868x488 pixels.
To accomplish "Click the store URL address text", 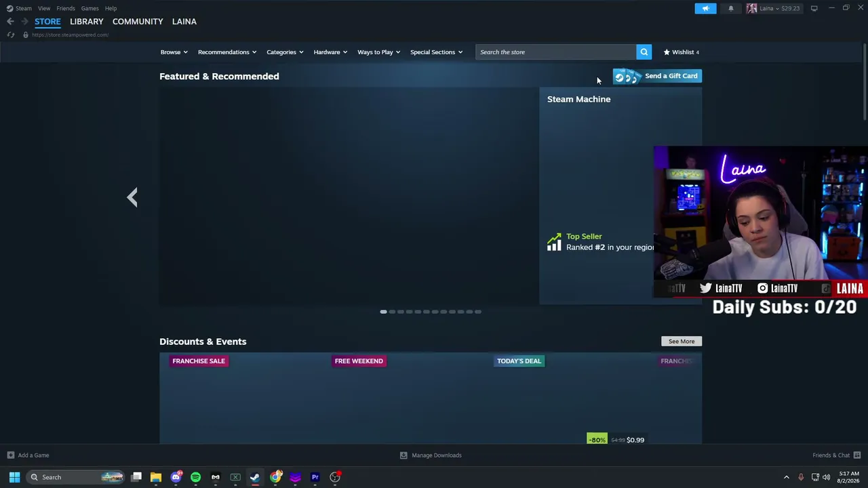I will [70, 35].
